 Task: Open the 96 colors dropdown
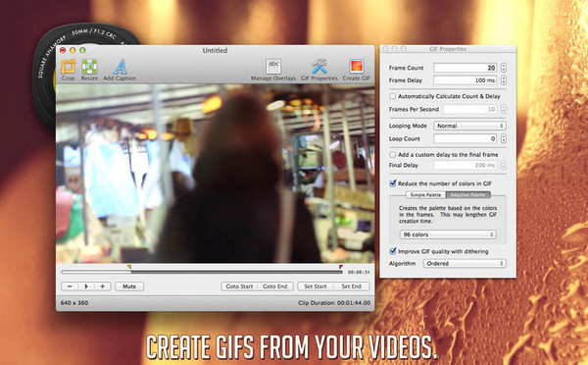point(448,235)
